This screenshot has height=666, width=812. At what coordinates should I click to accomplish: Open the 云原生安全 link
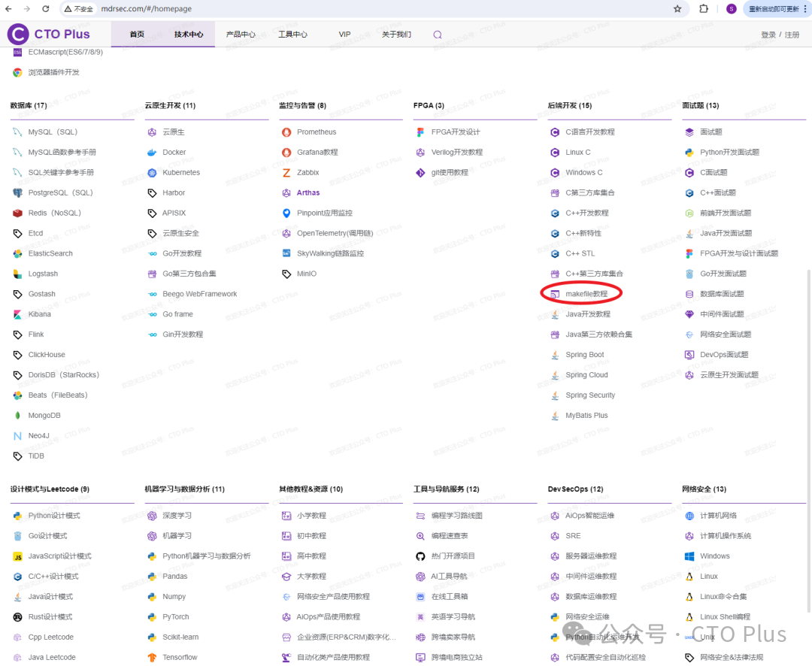tap(180, 233)
